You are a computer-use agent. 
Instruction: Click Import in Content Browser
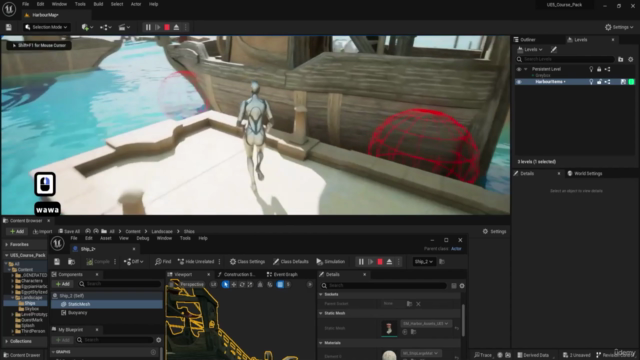42,231
